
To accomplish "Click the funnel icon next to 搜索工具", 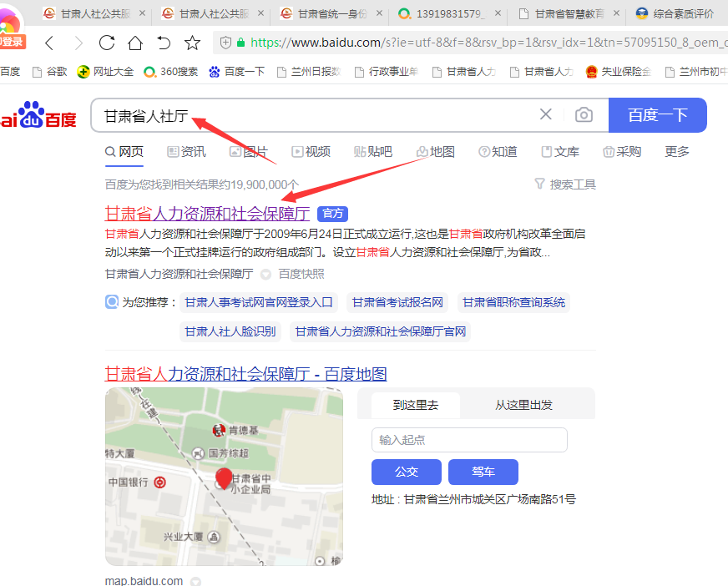I will click(539, 184).
